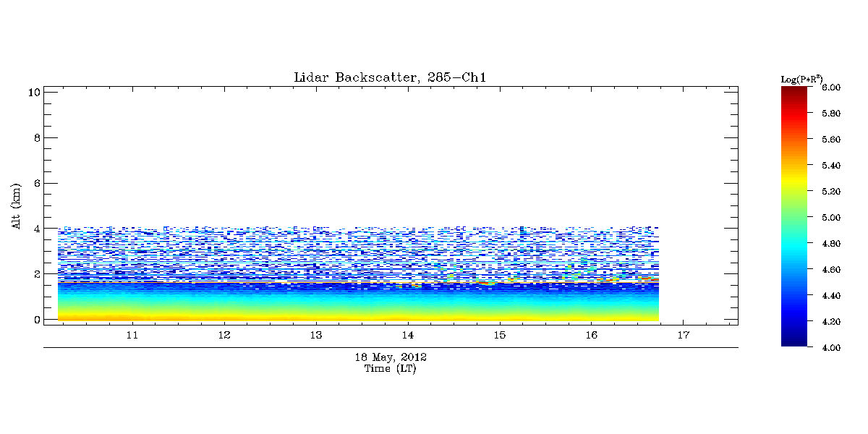The width and height of the screenshot is (868, 434).
Task: Click the x-axis tick label 12
Action: pyautogui.click(x=224, y=336)
